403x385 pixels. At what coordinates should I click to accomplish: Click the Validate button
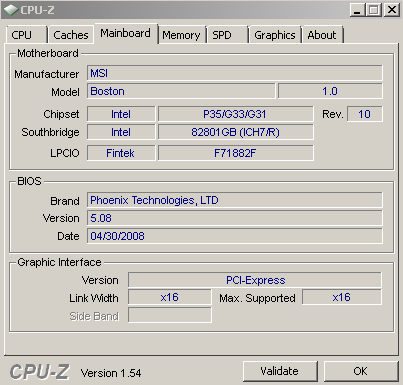280,371
